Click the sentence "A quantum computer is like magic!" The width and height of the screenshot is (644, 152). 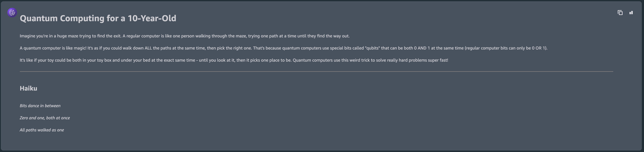click(x=53, y=48)
